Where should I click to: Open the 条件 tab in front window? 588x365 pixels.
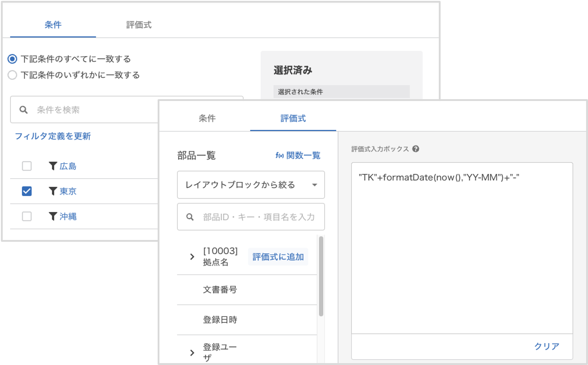[x=207, y=118]
